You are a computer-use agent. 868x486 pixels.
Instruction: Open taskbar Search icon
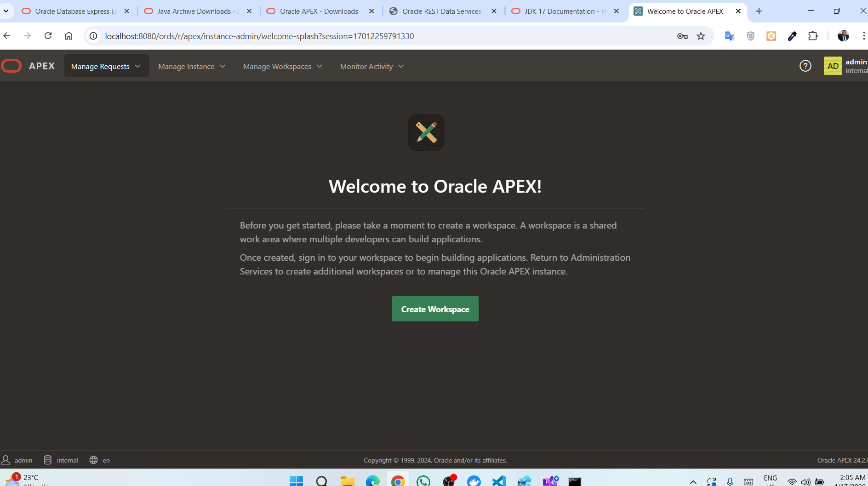coord(322,481)
